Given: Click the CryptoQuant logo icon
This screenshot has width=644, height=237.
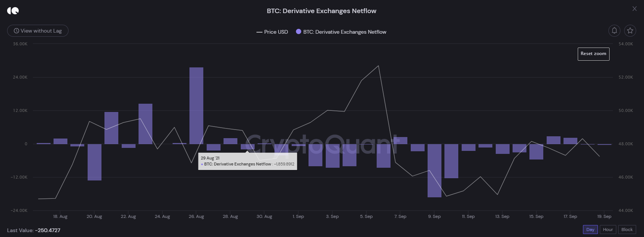Looking at the screenshot, I should point(13,11).
